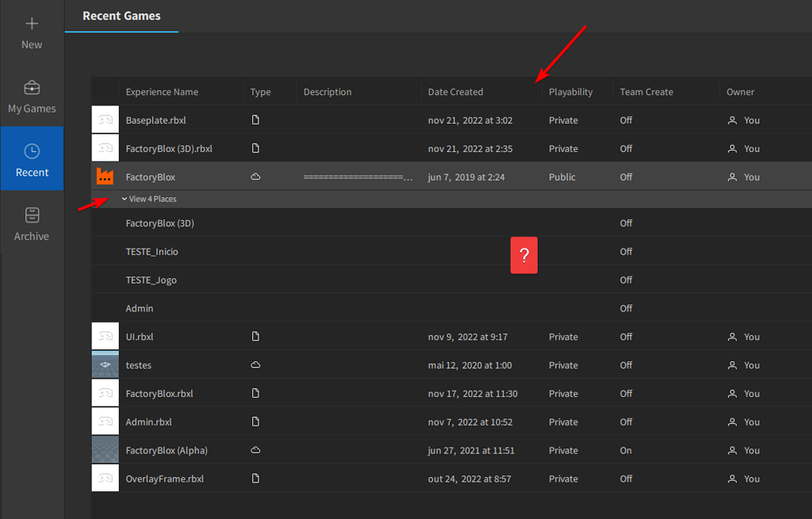This screenshot has width=812, height=519.
Task: Click the testes experience thumbnail
Action: (105, 364)
